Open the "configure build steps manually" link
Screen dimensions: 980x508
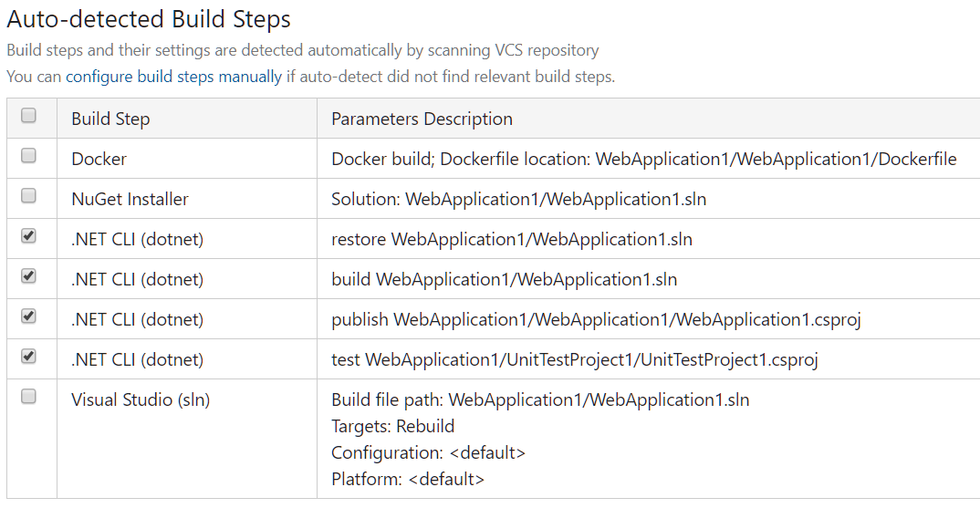pyautogui.click(x=173, y=77)
